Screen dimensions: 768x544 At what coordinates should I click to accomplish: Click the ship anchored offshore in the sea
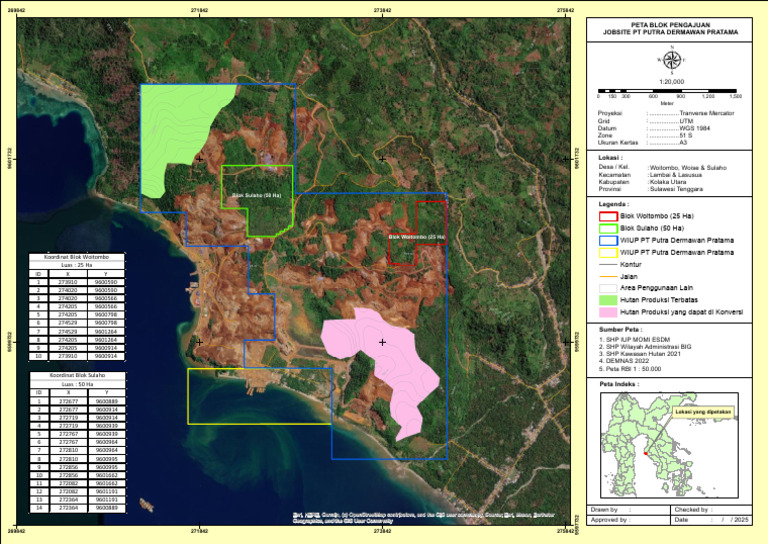click(x=146, y=504)
